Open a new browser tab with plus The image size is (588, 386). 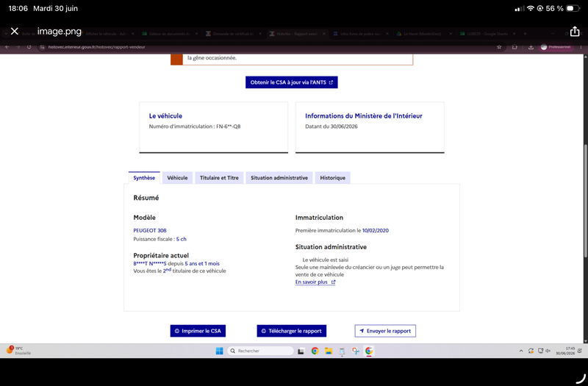525,34
